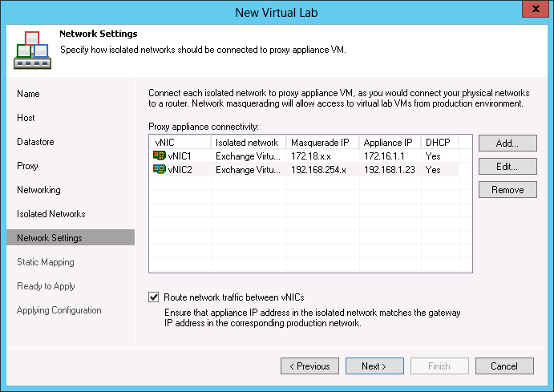This screenshot has height=392, width=554.
Task: Proceed with the Next button
Action: 374,366
